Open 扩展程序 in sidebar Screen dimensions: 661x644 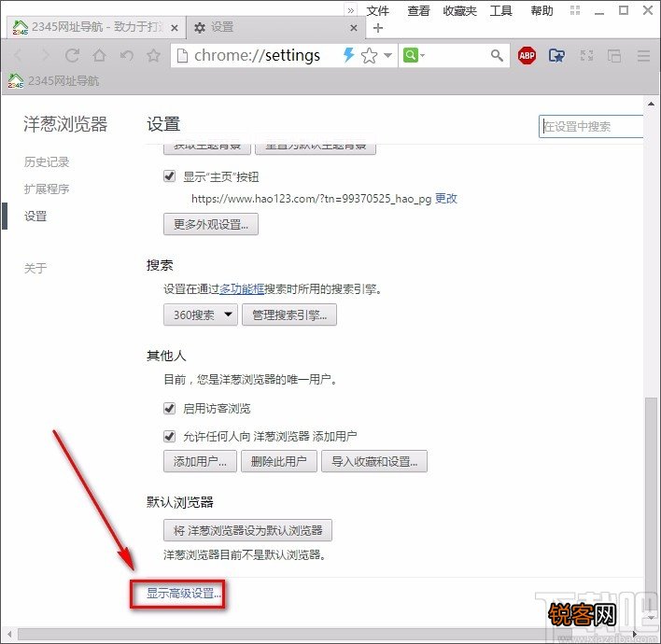47,189
